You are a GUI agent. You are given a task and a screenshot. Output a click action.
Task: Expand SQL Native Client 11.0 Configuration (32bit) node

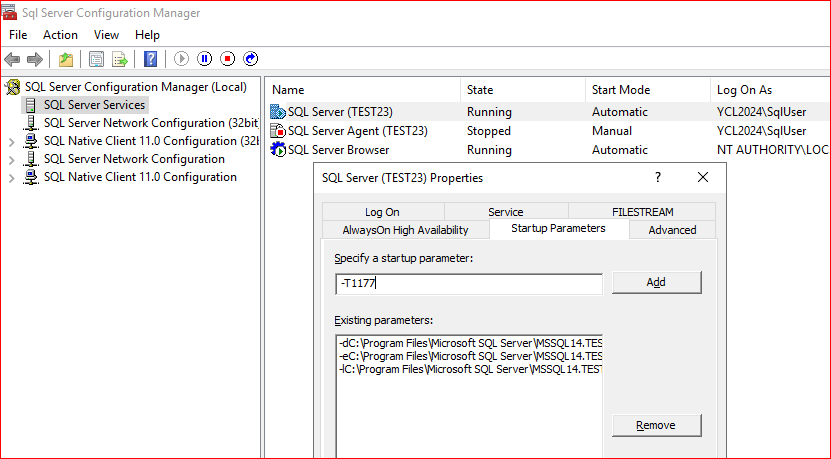[12, 141]
